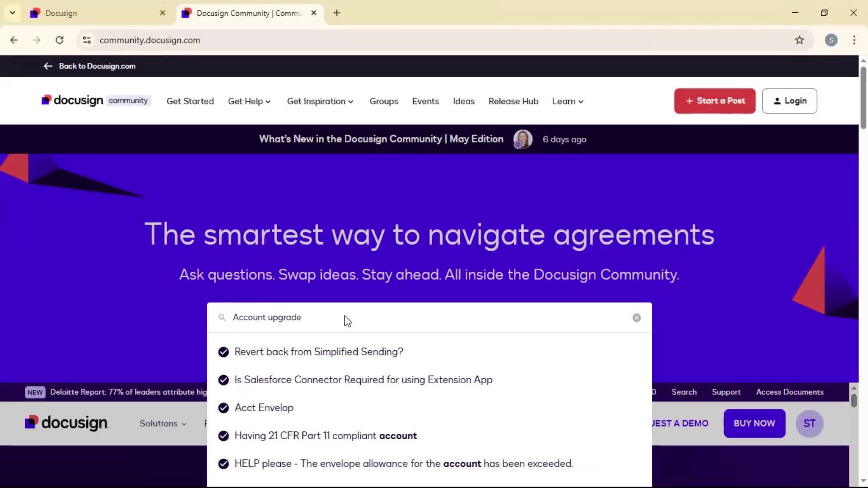Click the back arrow beside Back to Docusign.com
Viewport: 868px width, 488px height.
click(48, 66)
